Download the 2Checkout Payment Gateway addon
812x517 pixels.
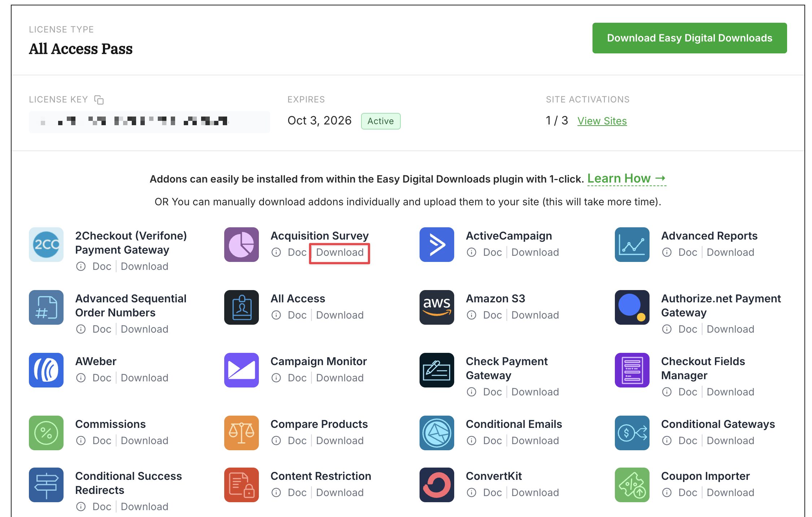144,266
